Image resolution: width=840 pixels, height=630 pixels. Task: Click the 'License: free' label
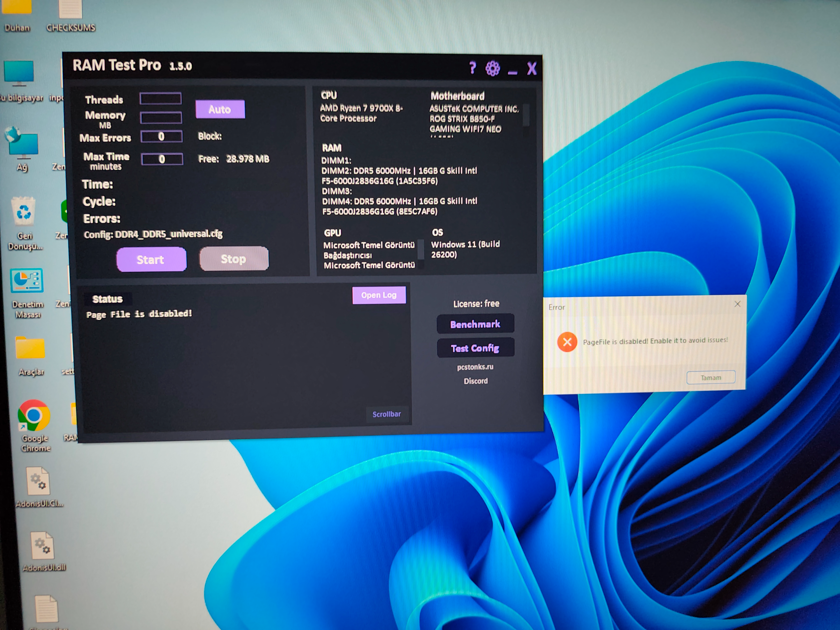(x=476, y=303)
